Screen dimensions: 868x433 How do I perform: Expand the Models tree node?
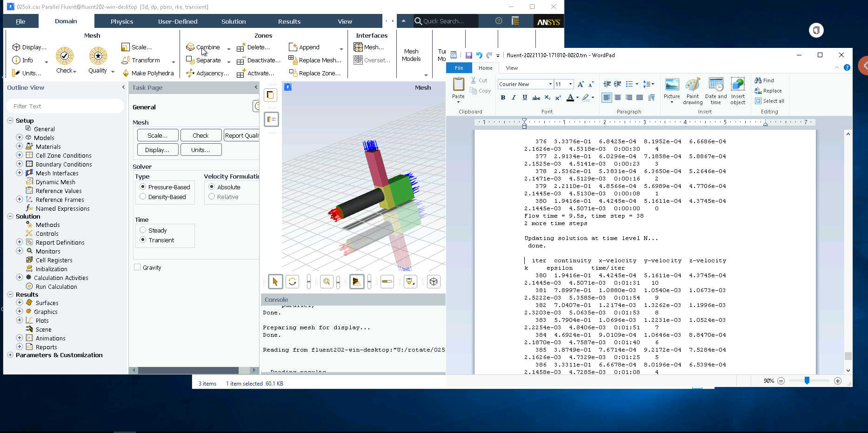click(20, 138)
